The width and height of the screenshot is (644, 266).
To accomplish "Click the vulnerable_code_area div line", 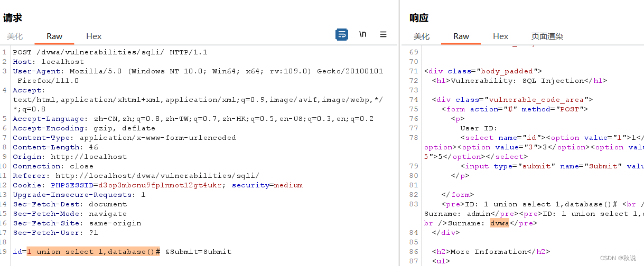I will click(512, 100).
